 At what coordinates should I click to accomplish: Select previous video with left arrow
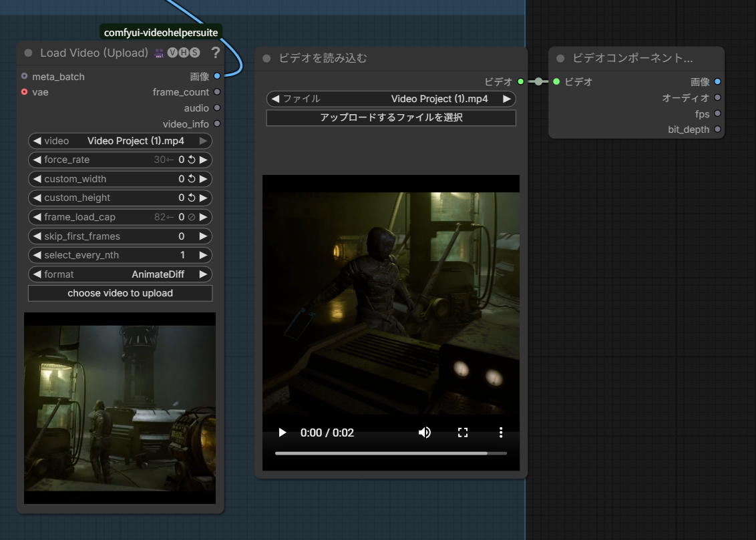pyautogui.click(x=37, y=141)
